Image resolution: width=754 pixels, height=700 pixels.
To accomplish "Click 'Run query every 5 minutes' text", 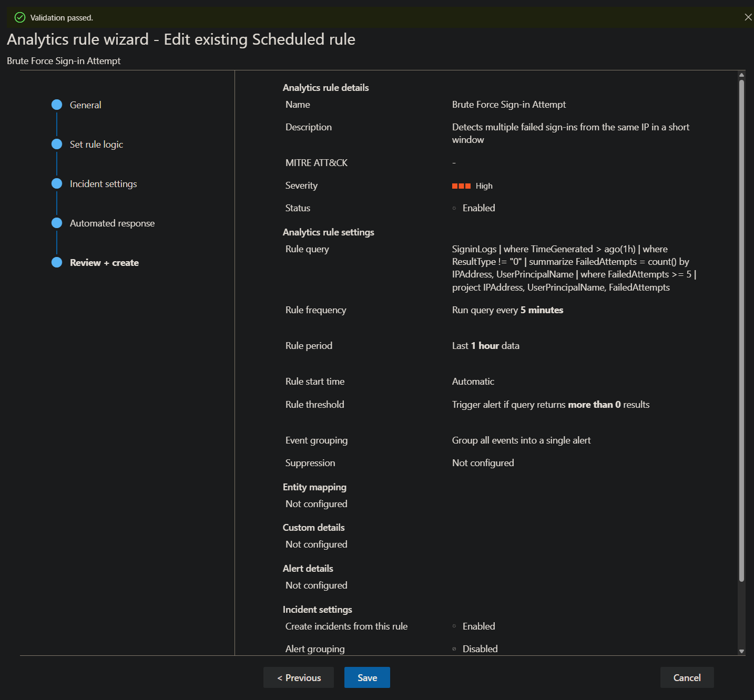I will [x=507, y=310].
